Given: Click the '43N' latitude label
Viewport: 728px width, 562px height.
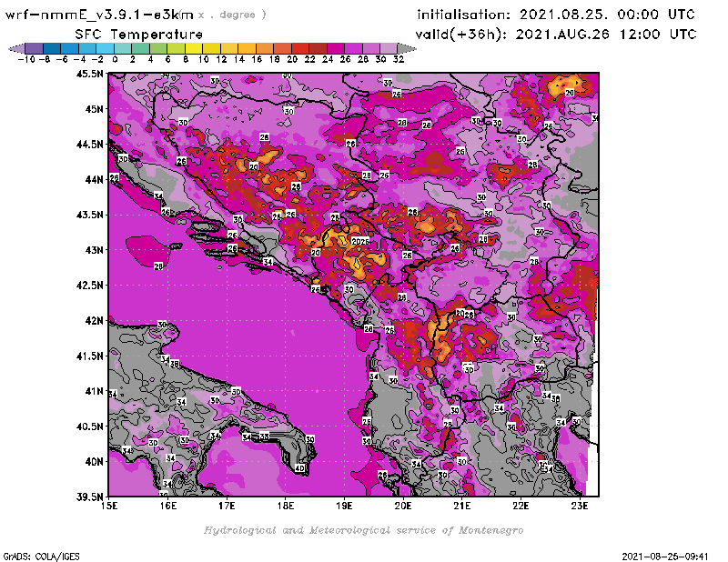Looking at the screenshot, I should click(x=94, y=250).
